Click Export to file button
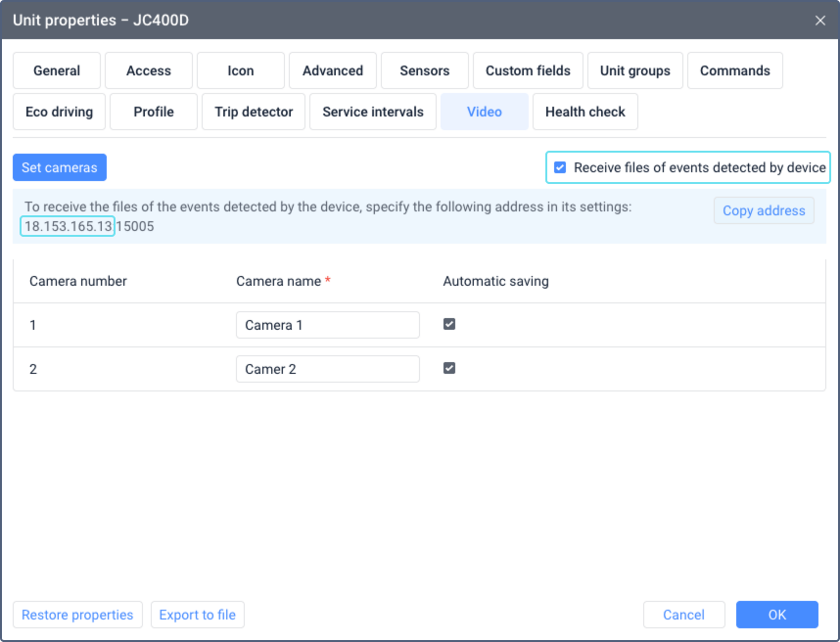 tap(198, 615)
